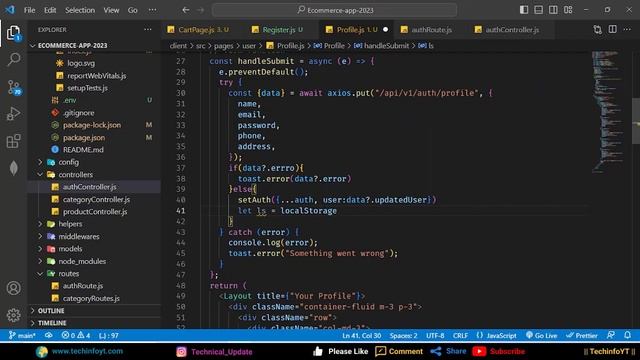Image resolution: width=640 pixels, height=360 pixels.
Task: Click the main branch indicator in status bar
Action: (x=22, y=336)
